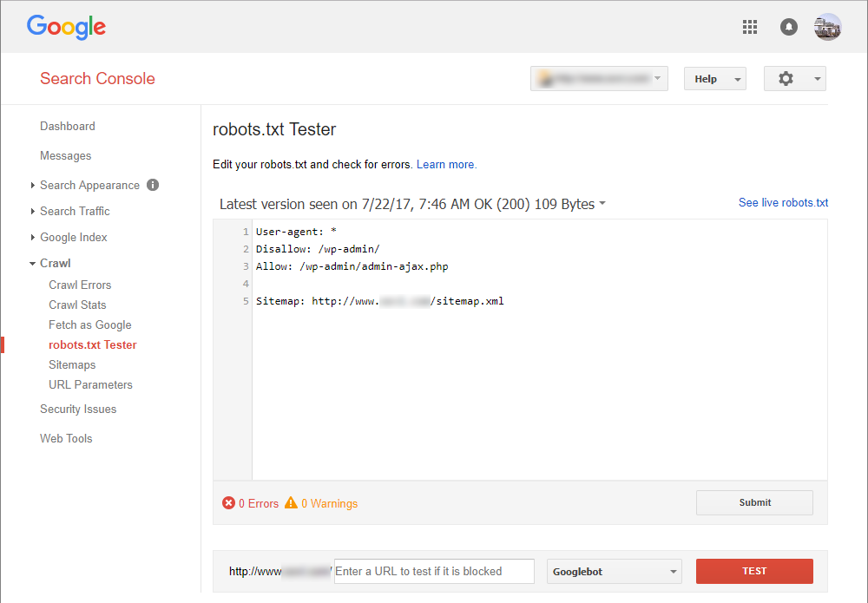868x603 pixels.
Task: Open the Help dropdown
Action: pos(714,79)
